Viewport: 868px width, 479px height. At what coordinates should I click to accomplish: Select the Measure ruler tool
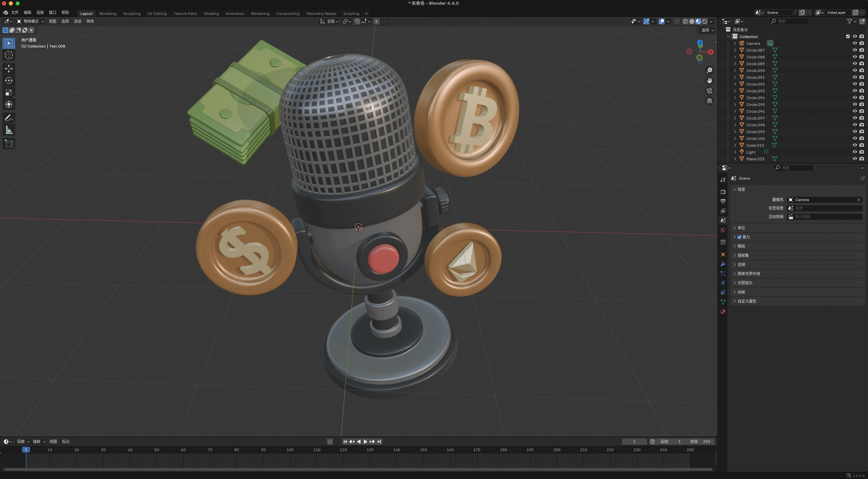click(x=9, y=130)
